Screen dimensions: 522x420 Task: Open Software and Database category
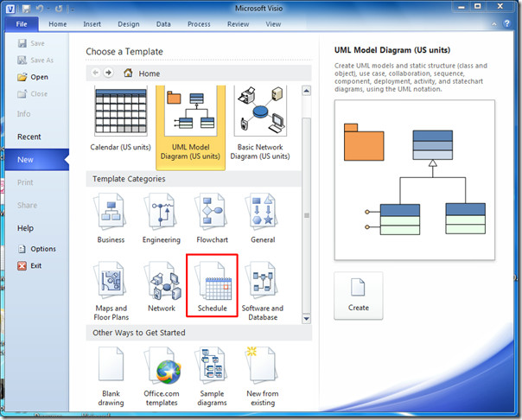click(263, 291)
